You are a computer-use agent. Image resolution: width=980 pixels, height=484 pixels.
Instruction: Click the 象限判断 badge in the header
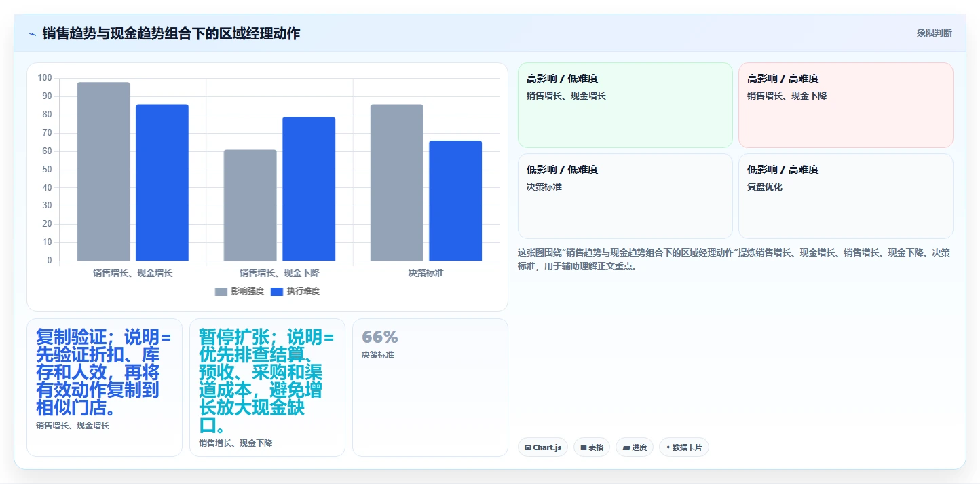[x=934, y=33]
